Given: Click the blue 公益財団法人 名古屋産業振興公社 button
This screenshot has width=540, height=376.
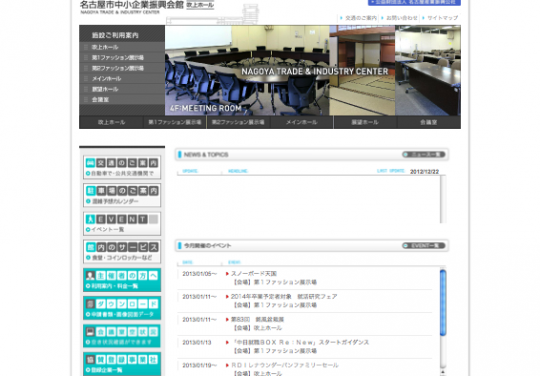Looking at the screenshot, I should [x=414, y=2].
